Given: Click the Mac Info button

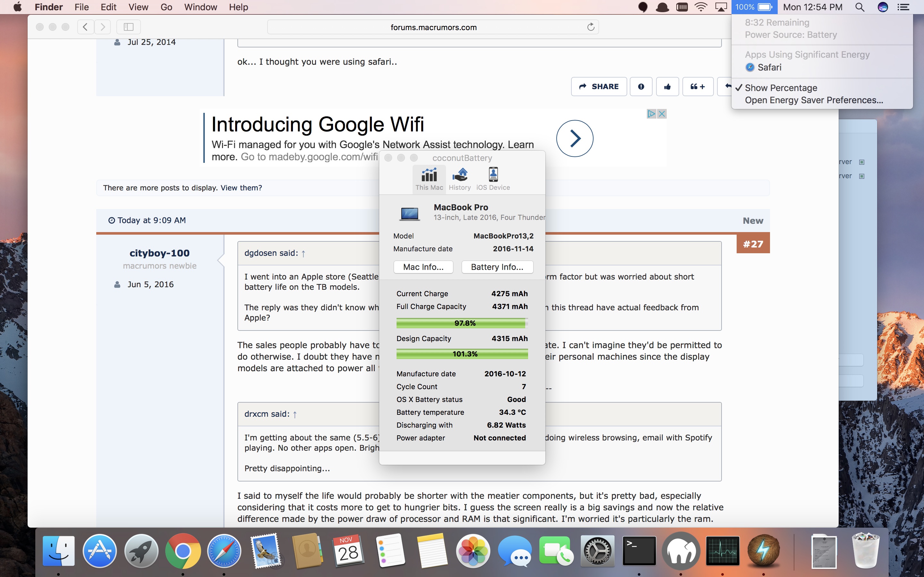Looking at the screenshot, I should coord(423,267).
